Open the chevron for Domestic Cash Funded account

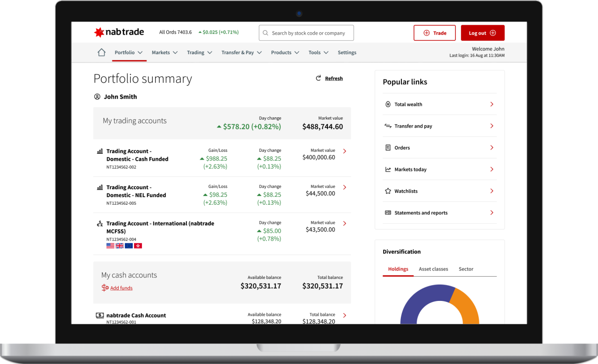coord(345,151)
